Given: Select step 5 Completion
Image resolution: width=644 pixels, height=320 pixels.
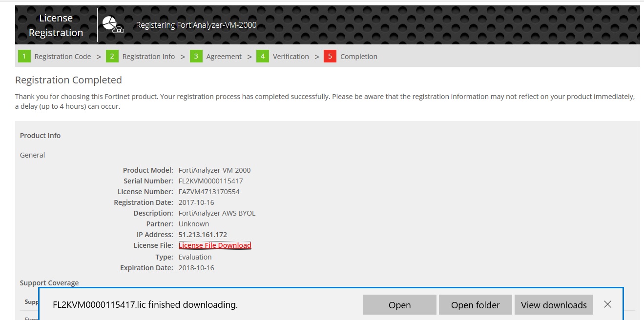Looking at the screenshot, I should click(351, 57).
